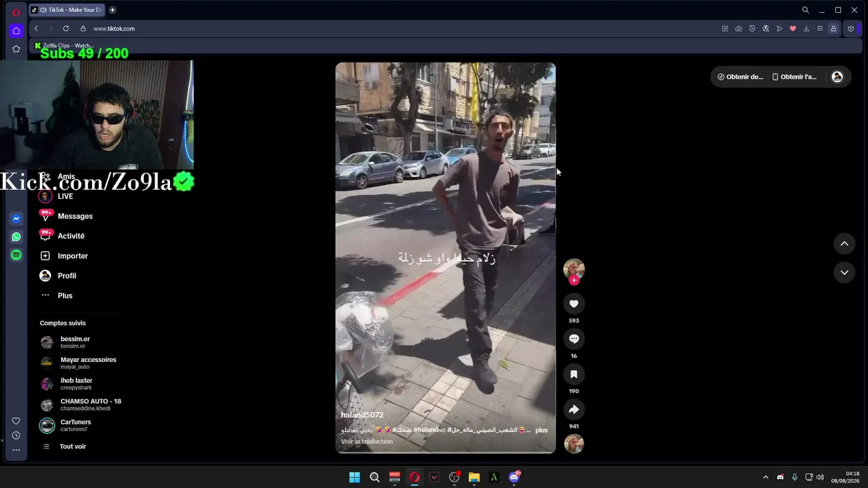Go back with the browser back arrow

36,28
